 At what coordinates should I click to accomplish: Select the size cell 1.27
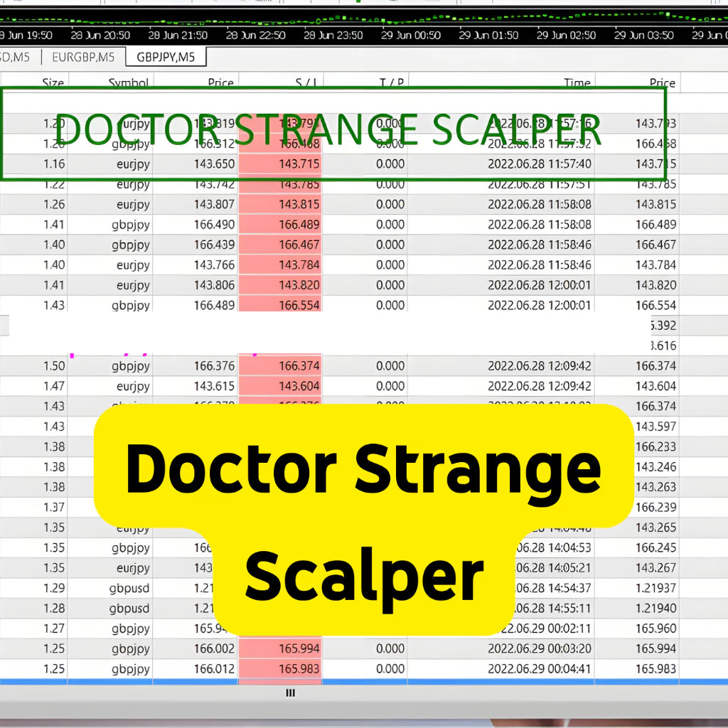pyautogui.click(x=54, y=628)
